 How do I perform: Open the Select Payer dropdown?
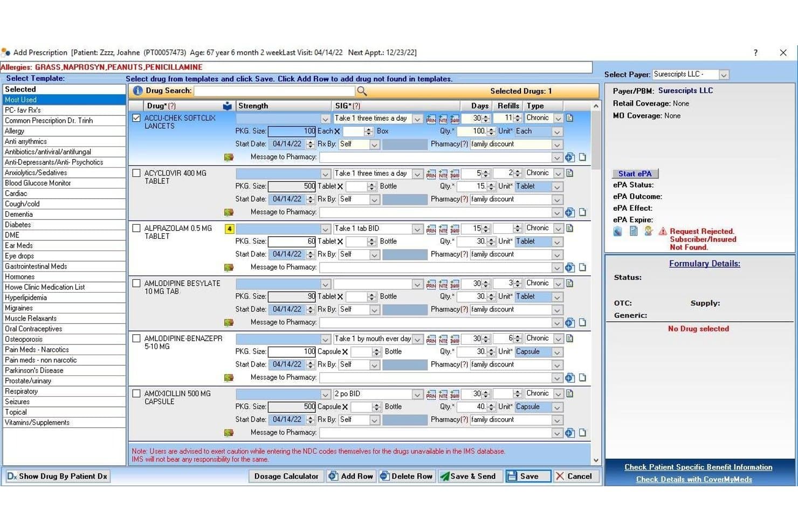pos(724,75)
